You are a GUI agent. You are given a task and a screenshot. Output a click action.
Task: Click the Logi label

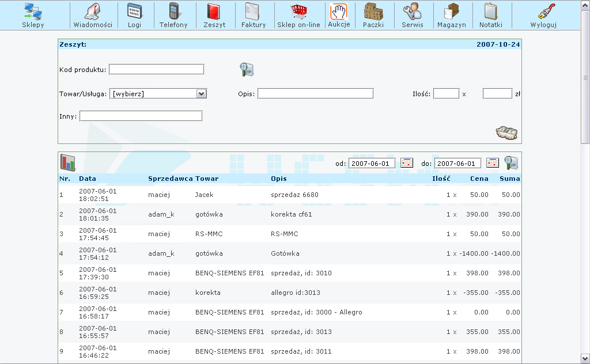(134, 25)
